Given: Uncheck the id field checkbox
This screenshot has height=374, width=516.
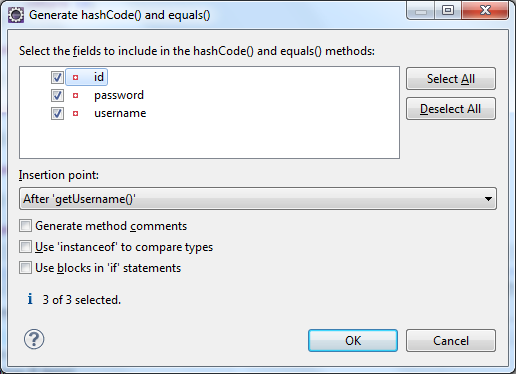Looking at the screenshot, I should 57,77.
